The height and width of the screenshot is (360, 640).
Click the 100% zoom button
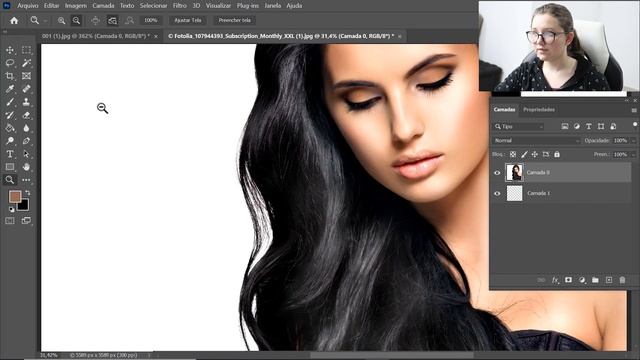[x=151, y=20]
